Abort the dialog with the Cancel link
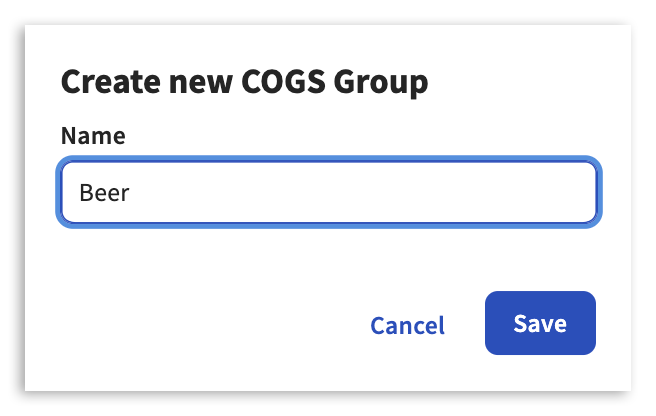This screenshot has width=656, height=416. point(407,325)
